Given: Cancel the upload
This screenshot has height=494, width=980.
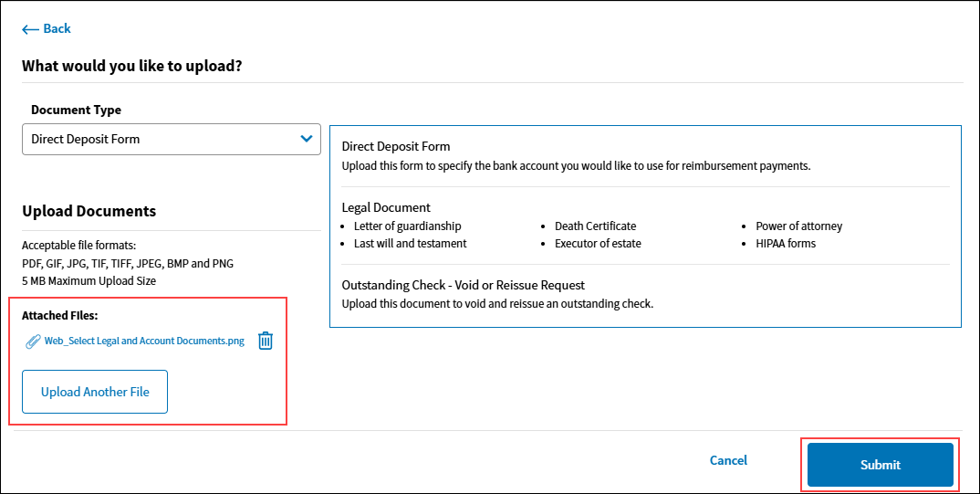Looking at the screenshot, I should click(728, 460).
